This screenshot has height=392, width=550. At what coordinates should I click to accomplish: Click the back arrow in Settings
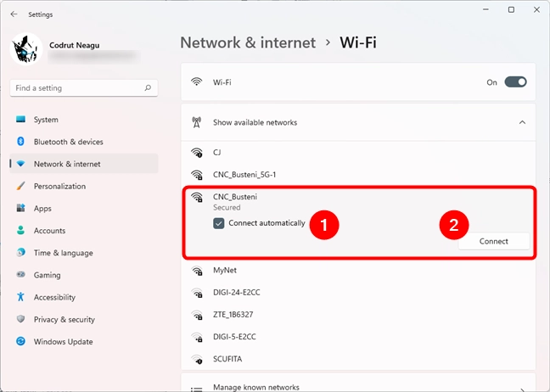pyautogui.click(x=14, y=14)
